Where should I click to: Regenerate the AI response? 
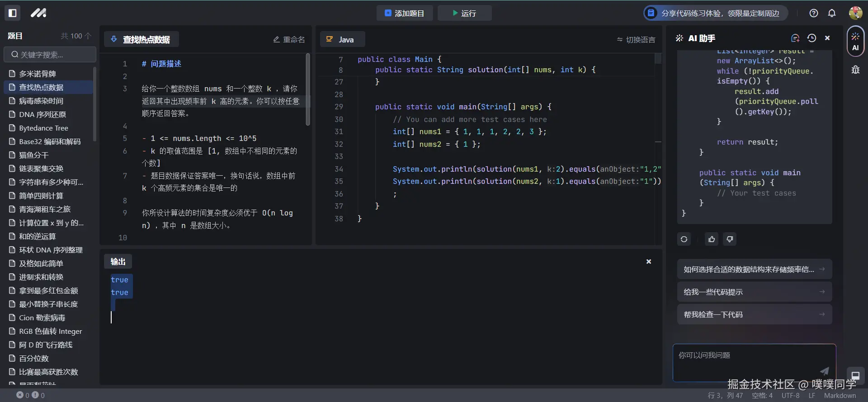pos(684,239)
